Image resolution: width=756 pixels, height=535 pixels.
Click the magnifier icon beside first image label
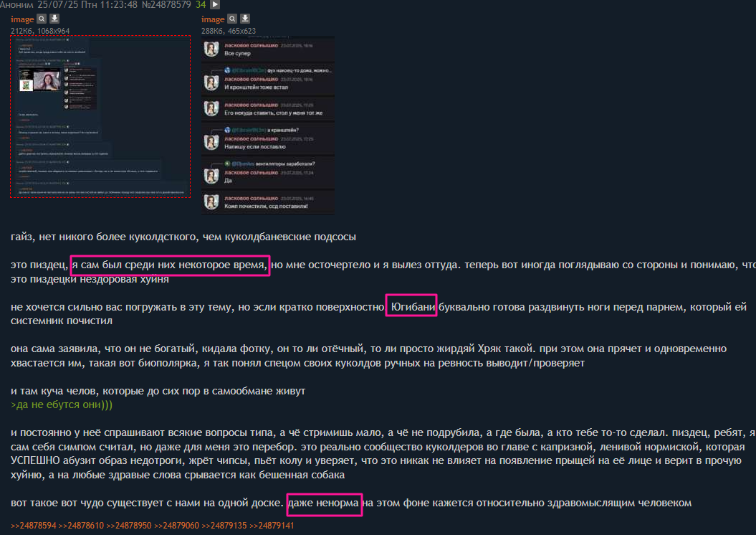(x=42, y=19)
